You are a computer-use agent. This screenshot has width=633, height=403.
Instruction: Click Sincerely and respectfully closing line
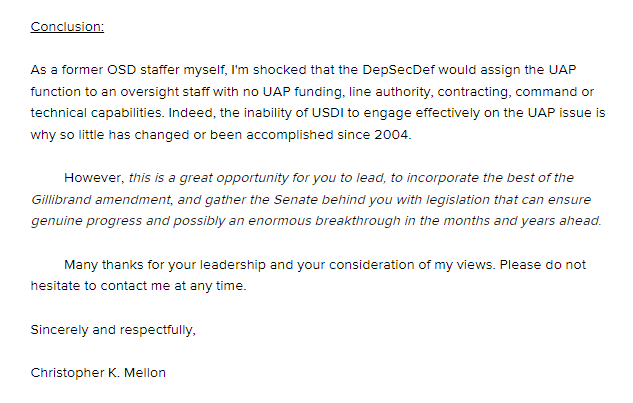[113, 330]
